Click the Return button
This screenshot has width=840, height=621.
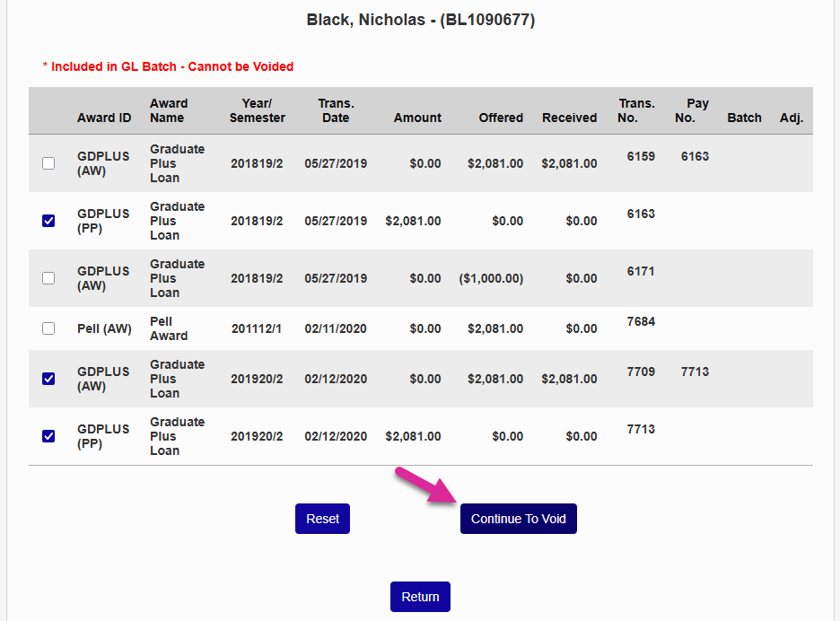420,597
